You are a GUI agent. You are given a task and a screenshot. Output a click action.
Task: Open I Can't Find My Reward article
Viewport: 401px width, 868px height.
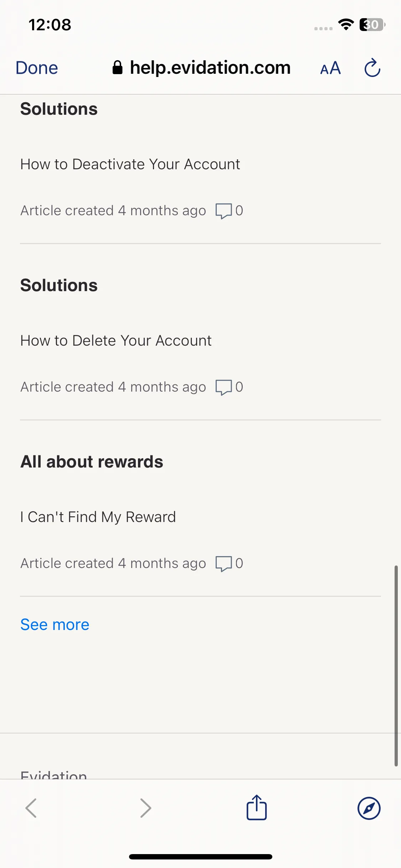[x=98, y=517]
